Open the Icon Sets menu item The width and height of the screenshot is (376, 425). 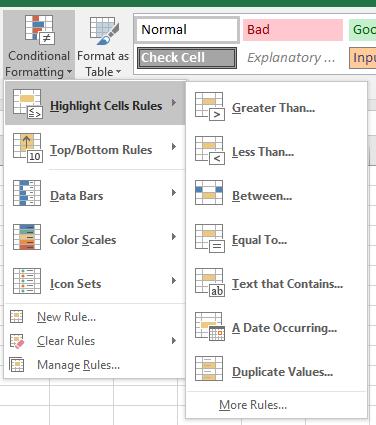95,281
